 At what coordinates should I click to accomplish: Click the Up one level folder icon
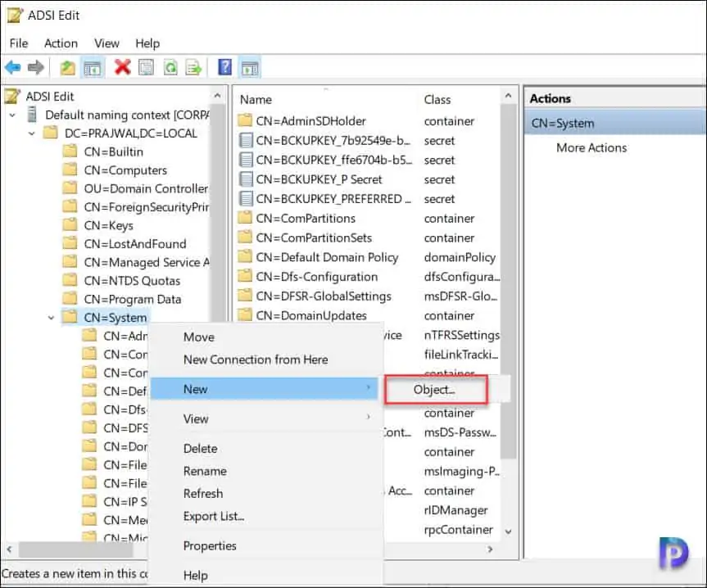pos(68,68)
